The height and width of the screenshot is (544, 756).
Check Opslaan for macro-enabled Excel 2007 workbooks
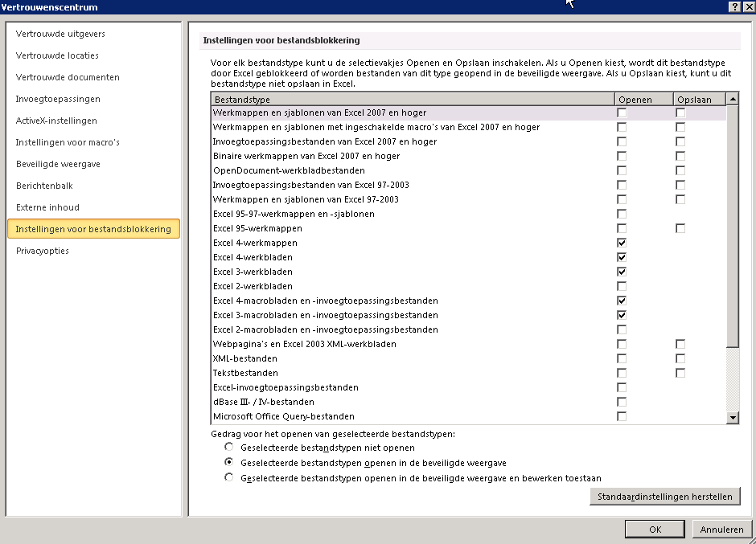pos(680,127)
